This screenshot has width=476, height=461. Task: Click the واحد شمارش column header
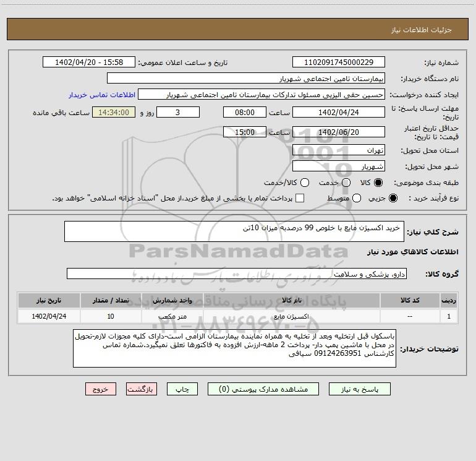(172, 300)
